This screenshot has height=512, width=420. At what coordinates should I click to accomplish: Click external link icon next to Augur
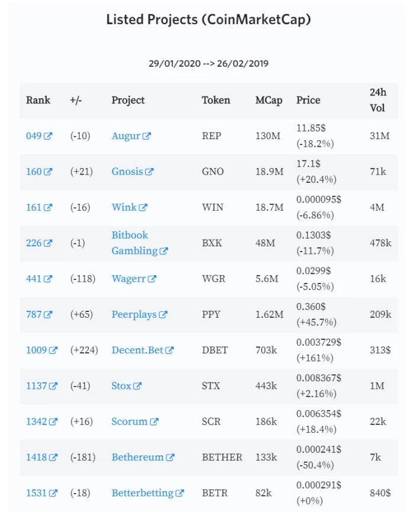pos(147,136)
